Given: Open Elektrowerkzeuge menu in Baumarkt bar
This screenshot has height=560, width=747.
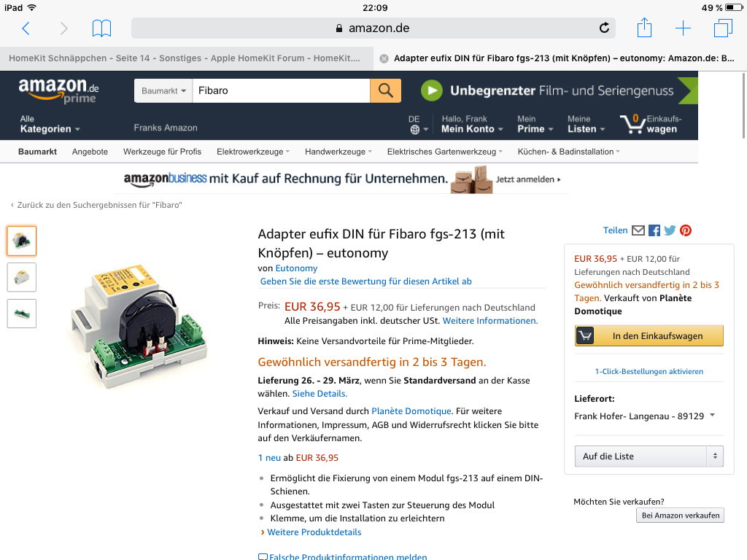Looking at the screenshot, I should point(253,152).
